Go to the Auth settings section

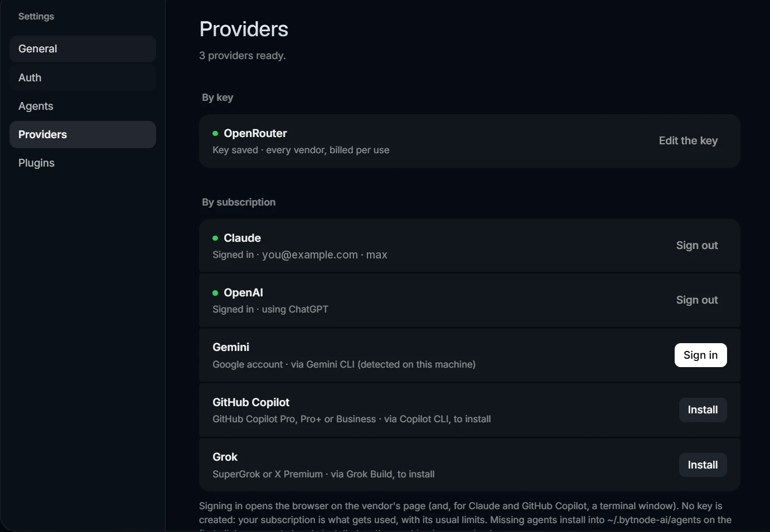click(x=83, y=77)
